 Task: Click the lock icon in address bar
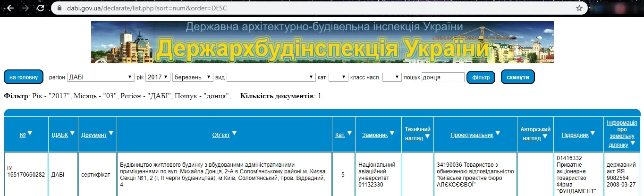click(59, 8)
